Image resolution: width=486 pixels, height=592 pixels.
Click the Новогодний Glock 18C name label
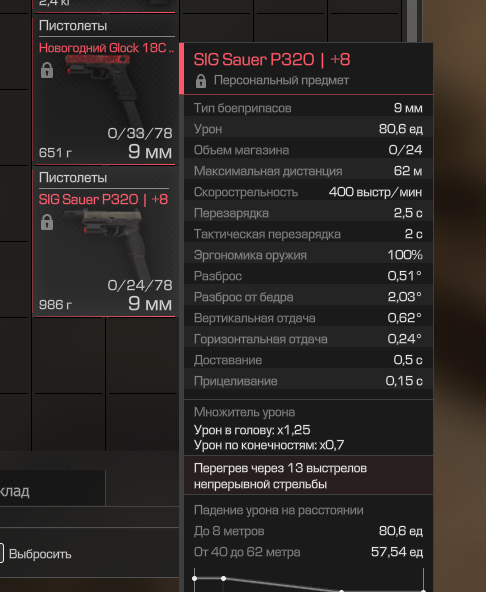tap(106, 48)
